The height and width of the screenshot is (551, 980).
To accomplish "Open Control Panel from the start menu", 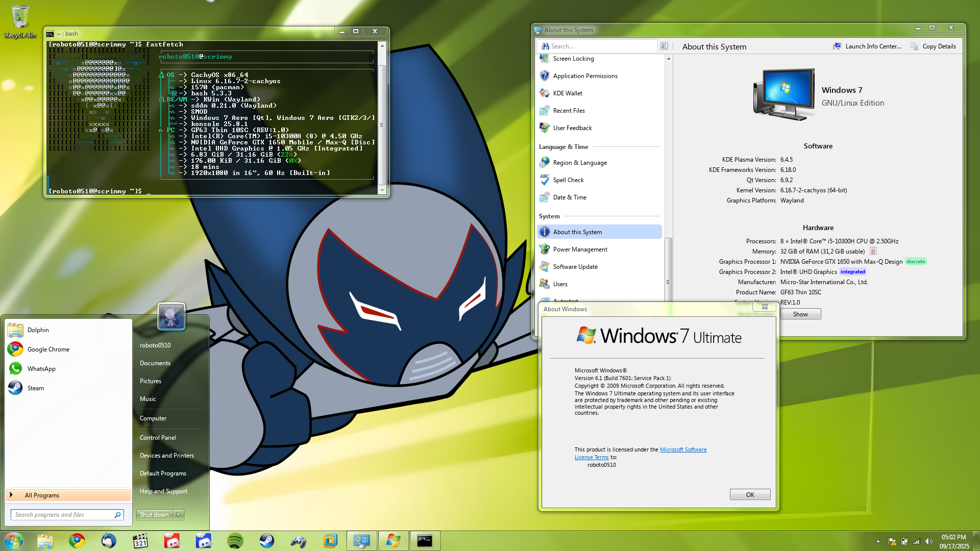I will coord(158,438).
